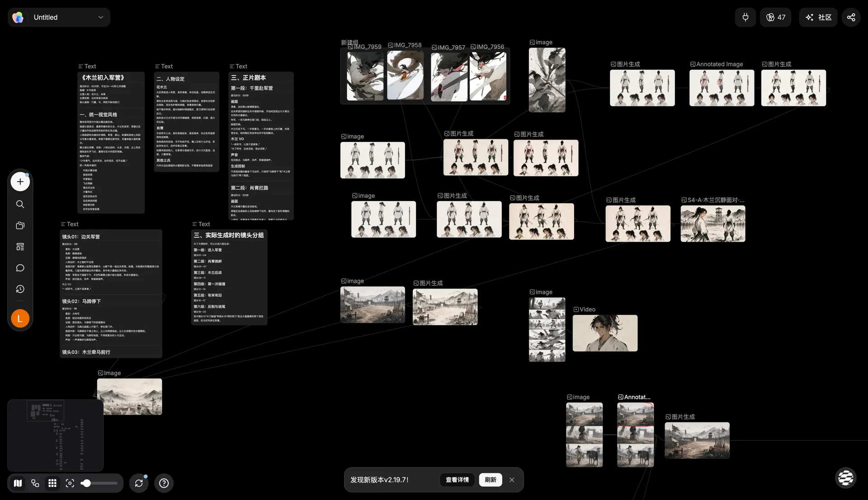Click the refresh sync circular button

pos(139,483)
